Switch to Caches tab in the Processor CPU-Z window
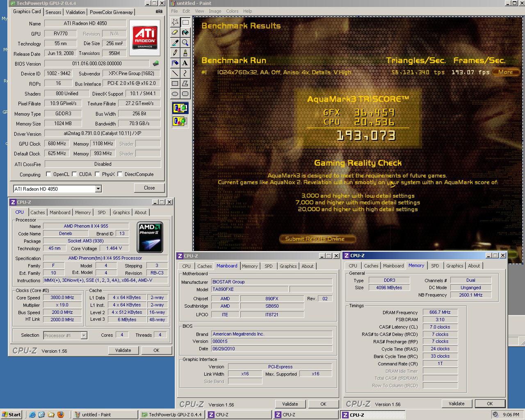Image resolution: width=525 pixels, height=420 pixels. (38, 212)
